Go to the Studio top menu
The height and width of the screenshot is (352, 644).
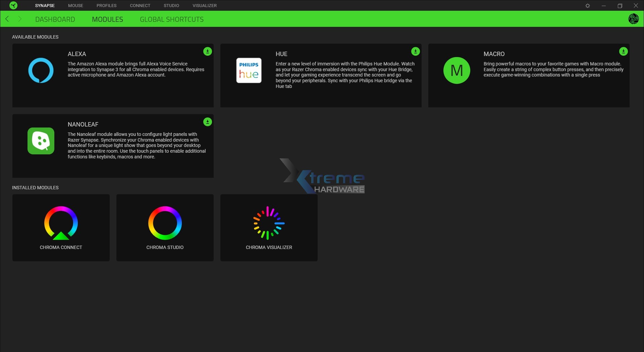(171, 6)
